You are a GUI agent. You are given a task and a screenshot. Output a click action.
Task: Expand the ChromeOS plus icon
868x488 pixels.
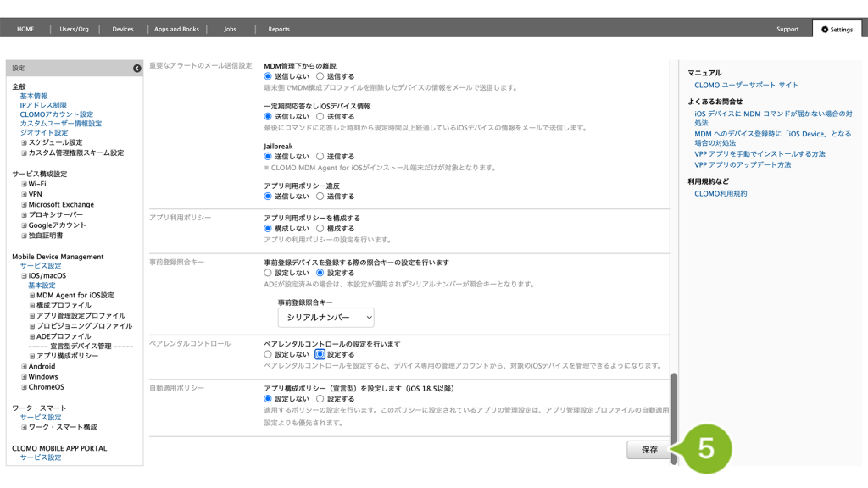coord(24,387)
